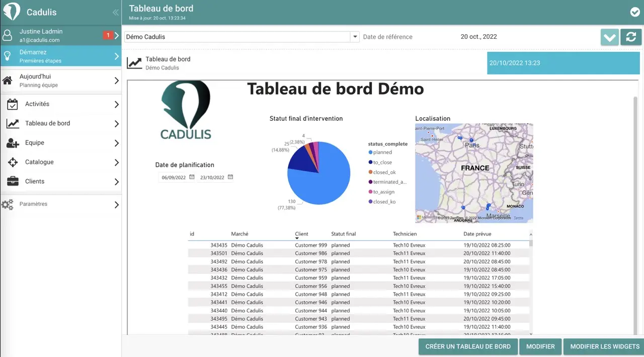The height and width of the screenshot is (357, 644).
Task: Expand the Activités menu chevron
Action: click(116, 105)
